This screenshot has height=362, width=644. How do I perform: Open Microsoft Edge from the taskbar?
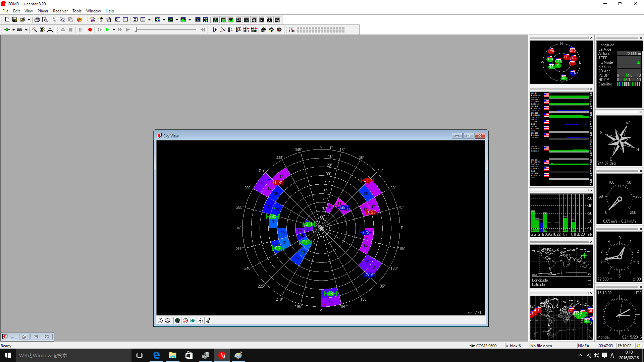(156, 355)
